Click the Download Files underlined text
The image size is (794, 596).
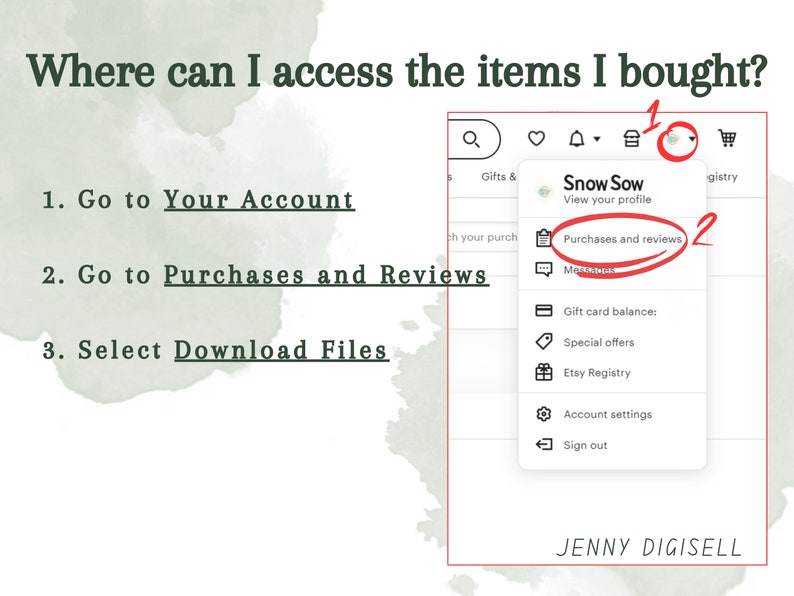pos(281,350)
